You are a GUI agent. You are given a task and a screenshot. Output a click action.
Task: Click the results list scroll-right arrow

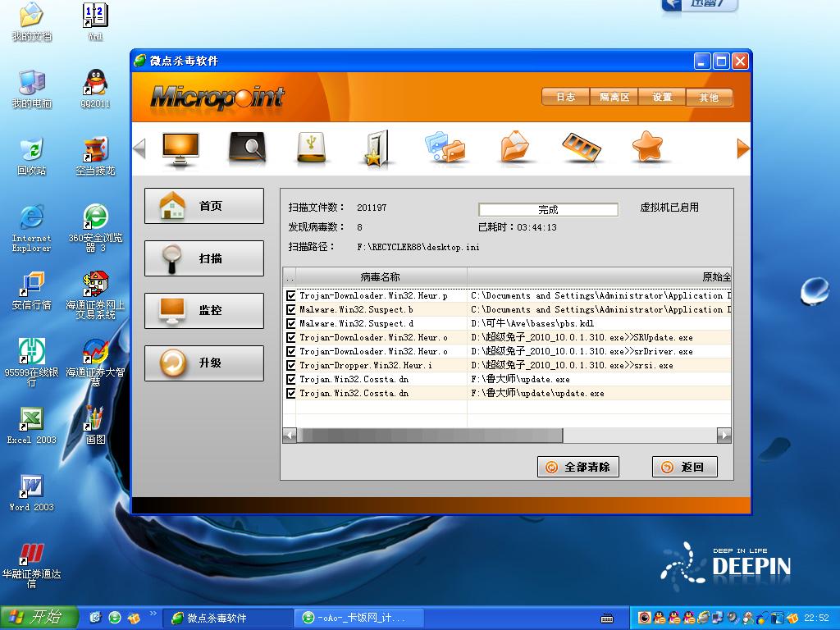click(x=724, y=435)
